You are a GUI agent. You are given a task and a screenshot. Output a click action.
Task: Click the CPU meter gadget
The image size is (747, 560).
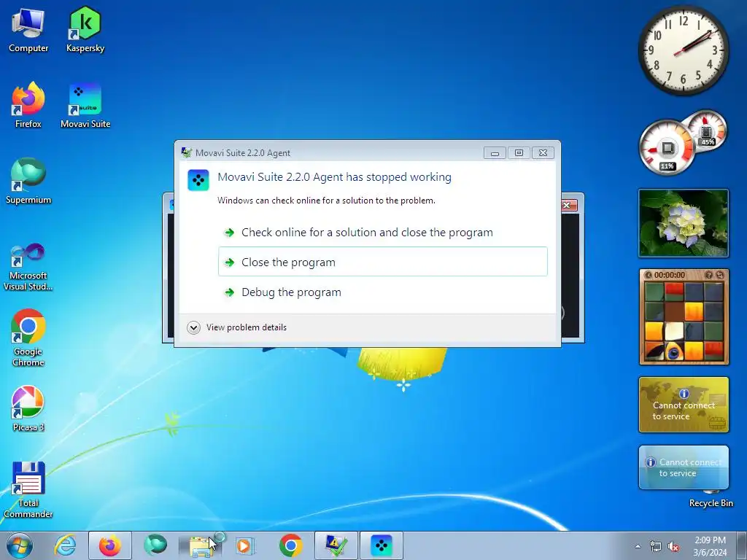[x=667, y=147]
